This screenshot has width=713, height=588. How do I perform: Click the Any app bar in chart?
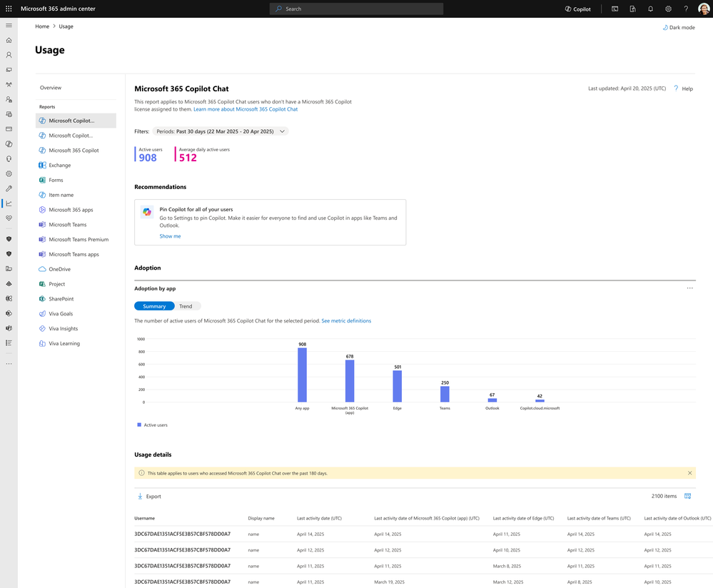[302, 375]
